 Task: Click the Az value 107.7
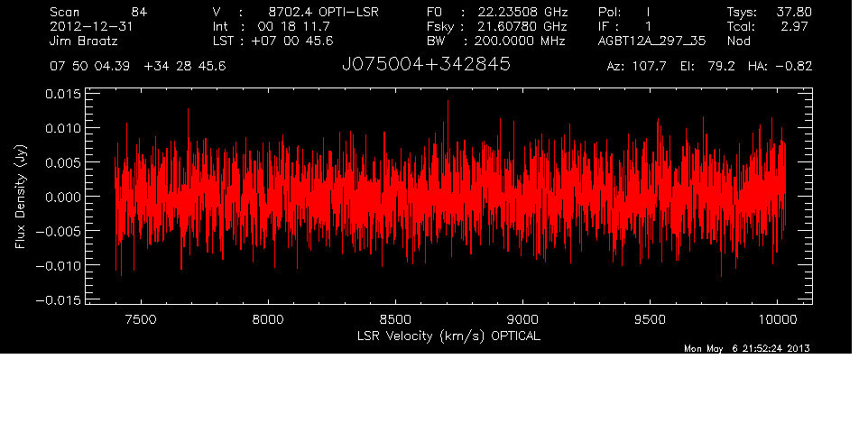[x=649, y=67]
